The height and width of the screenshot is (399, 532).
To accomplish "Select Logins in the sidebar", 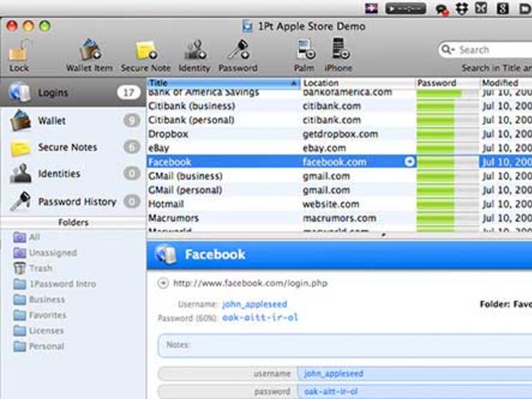I will pos(73,93).
